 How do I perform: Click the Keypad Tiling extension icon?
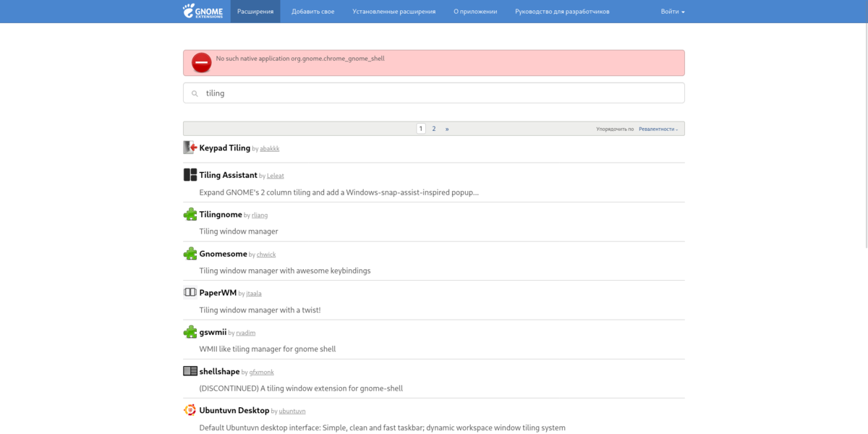point(190,148)
